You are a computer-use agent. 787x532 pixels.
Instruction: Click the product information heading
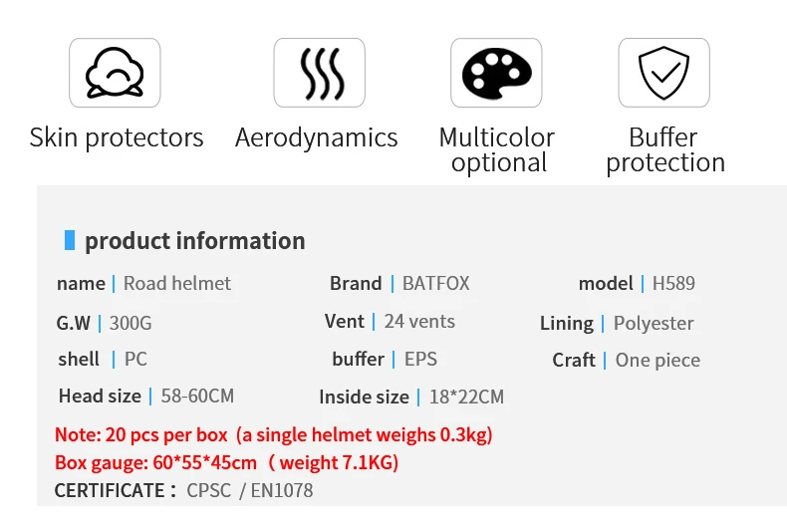[194, 241]
